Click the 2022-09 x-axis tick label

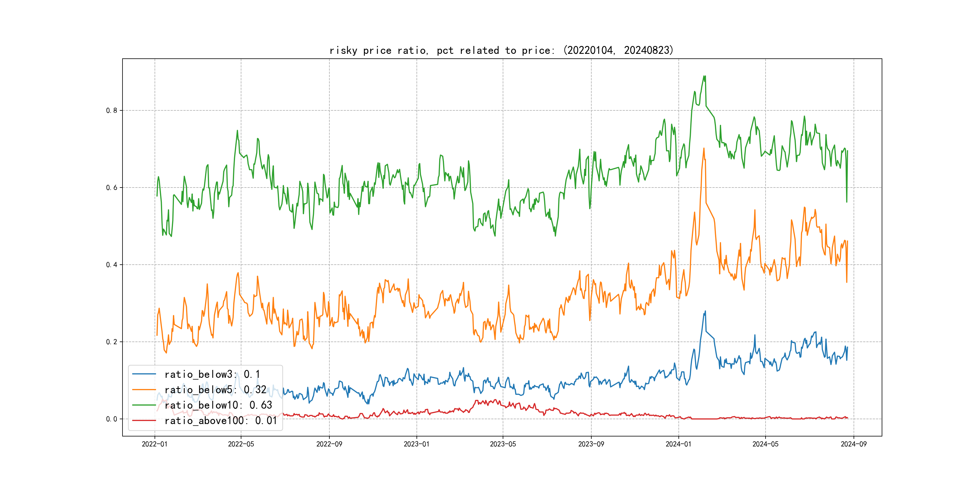click(x=329, y=444)
